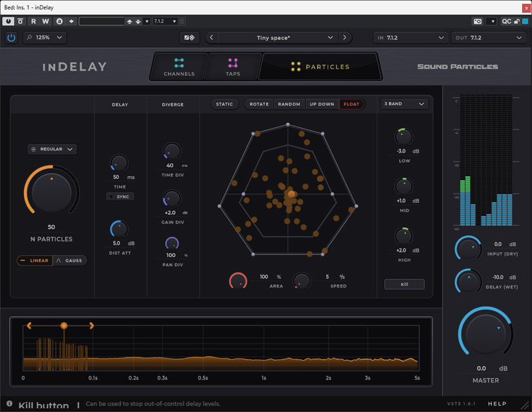
Task: Select LINEAR distribution mode
Action: point(34,260)
